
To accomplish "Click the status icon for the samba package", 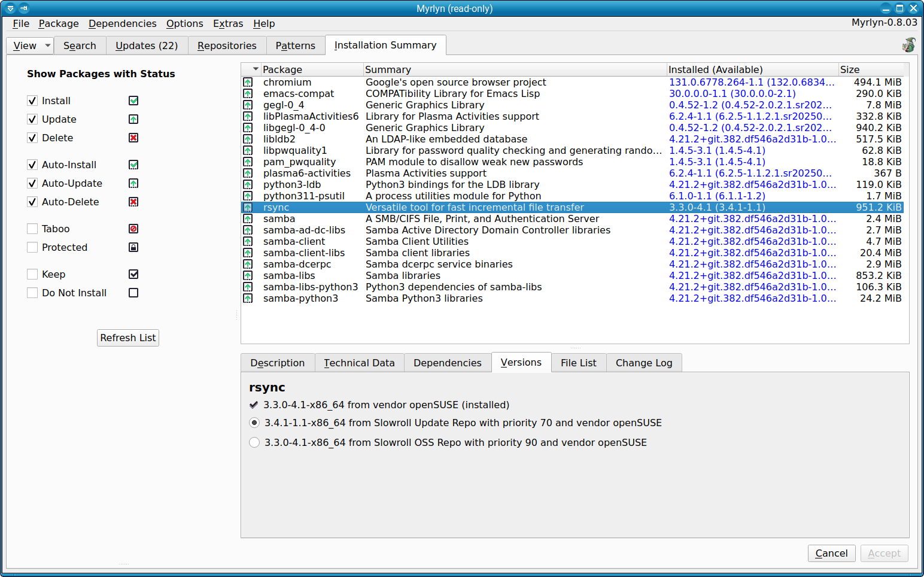I will (248, 219).
